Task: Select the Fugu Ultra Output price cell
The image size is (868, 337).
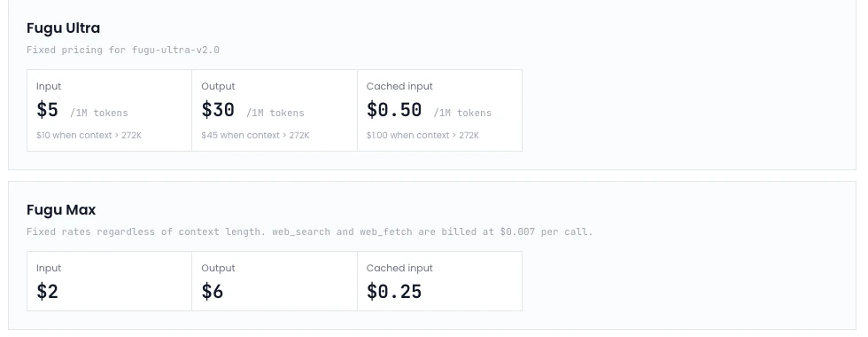Action: 275,110
